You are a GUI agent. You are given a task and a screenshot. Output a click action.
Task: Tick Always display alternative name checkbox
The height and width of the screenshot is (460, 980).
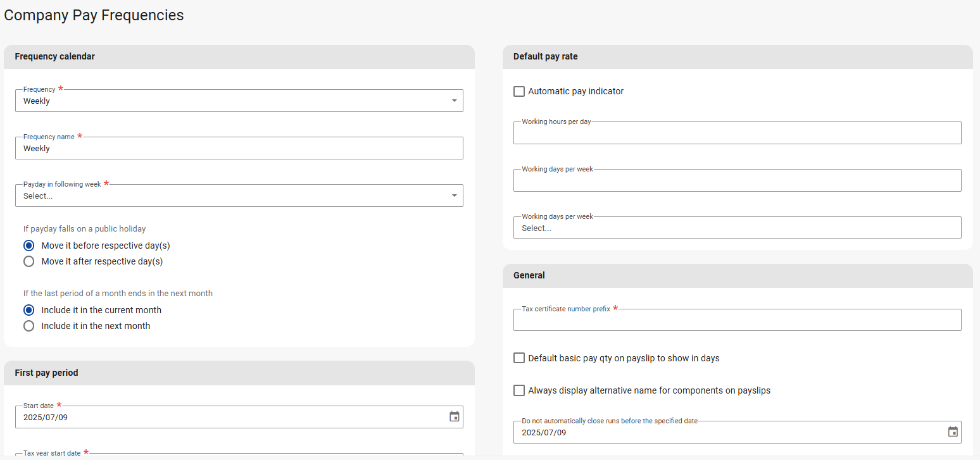pos(519,390)
